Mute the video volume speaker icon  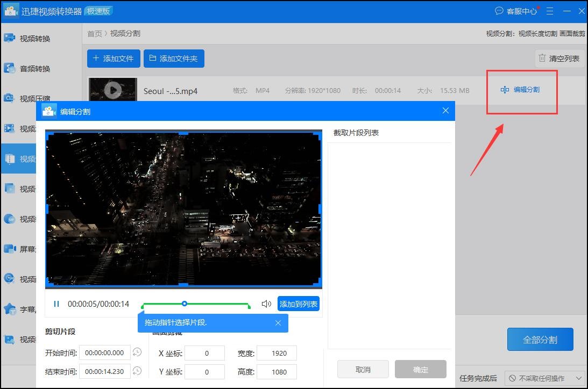pos(266,304)
